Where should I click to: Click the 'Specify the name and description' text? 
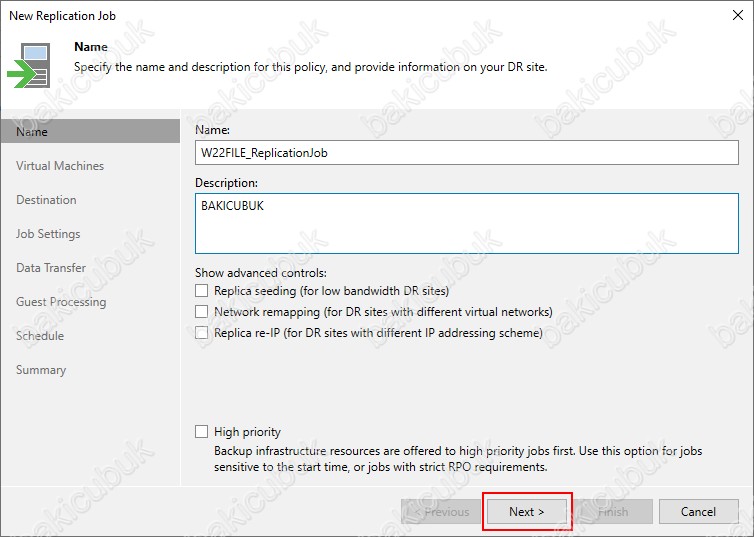point(311,67)
